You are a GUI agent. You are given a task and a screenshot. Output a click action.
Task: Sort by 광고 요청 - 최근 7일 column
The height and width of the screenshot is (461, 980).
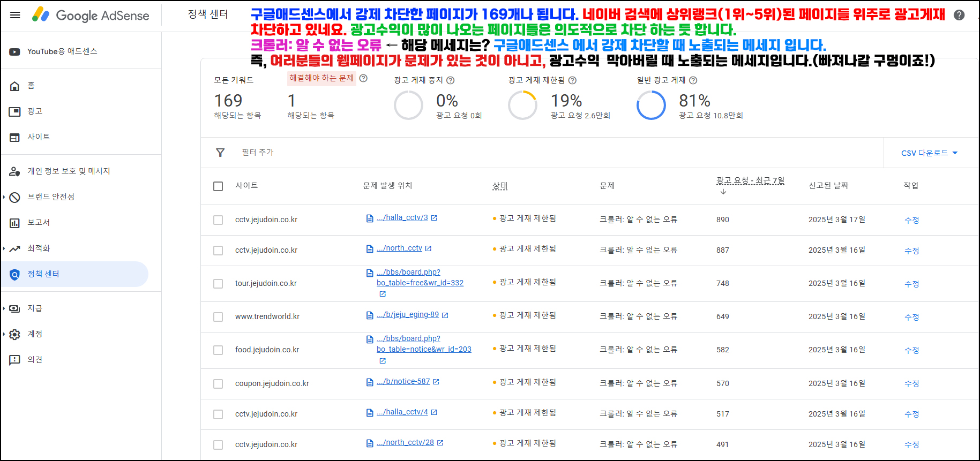pos(750,181)
